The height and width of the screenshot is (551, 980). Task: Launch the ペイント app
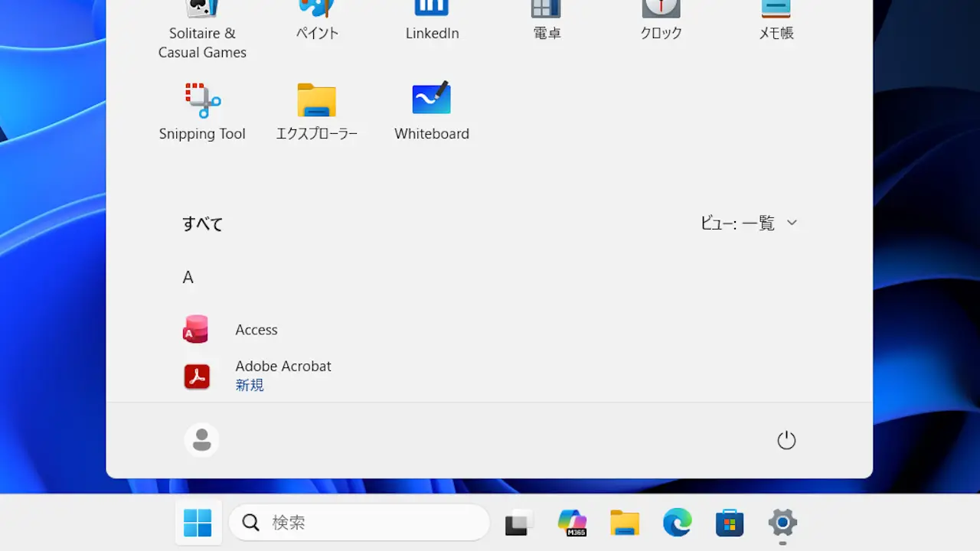click(x=317, y=21)
